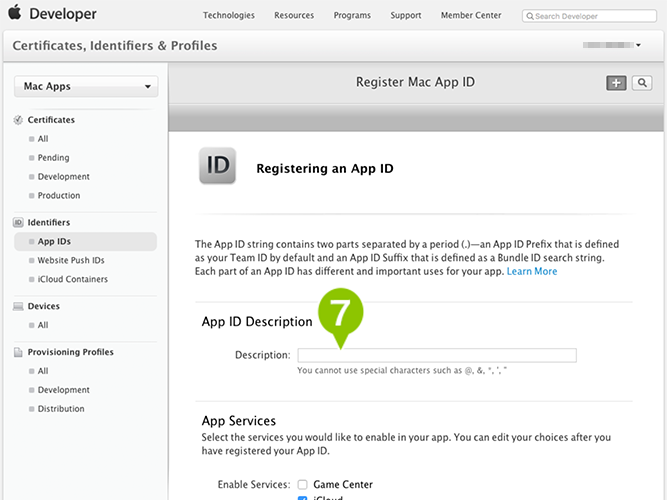Click the Apple logo icon
This screenshot has width=667, height=500.
tap(15, 12)
